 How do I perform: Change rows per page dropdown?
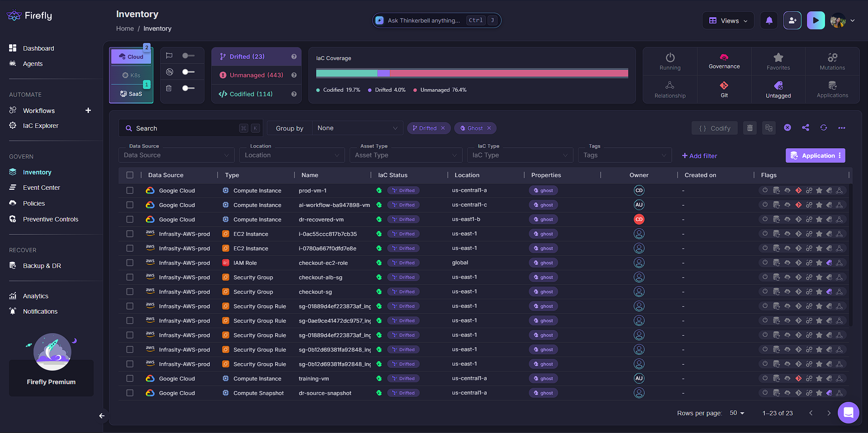click(737, 413)
